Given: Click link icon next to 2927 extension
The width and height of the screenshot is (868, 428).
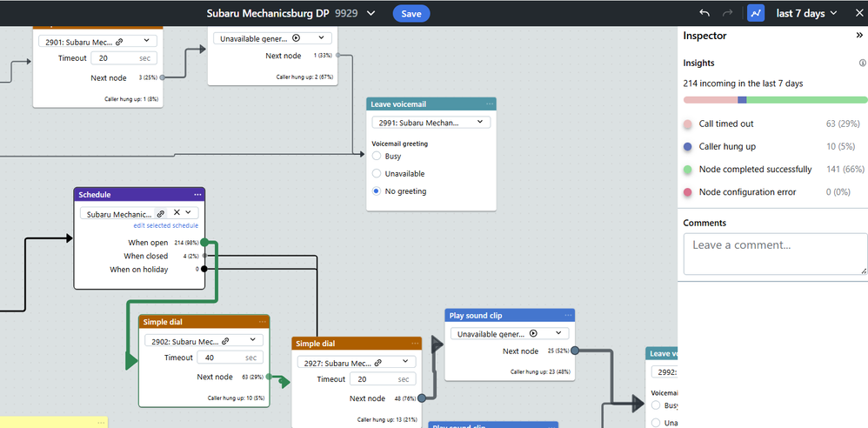Looking at the screenshot, I should 378,364.
